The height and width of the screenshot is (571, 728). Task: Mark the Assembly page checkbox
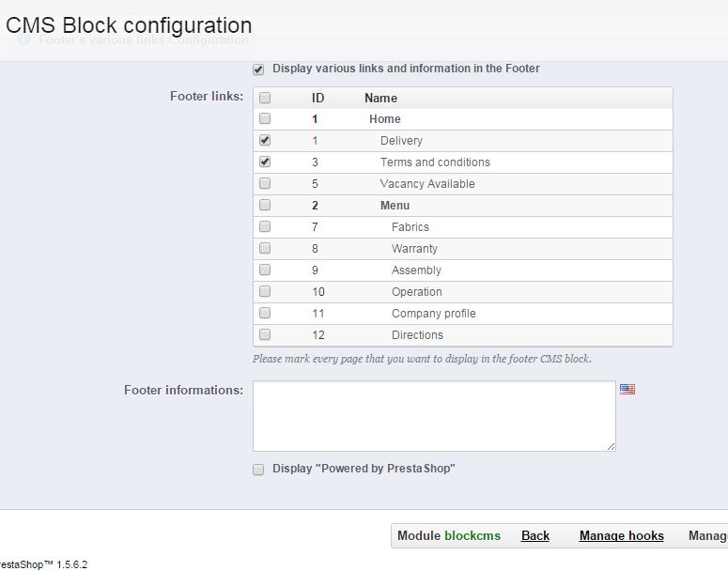click(265, 270)
